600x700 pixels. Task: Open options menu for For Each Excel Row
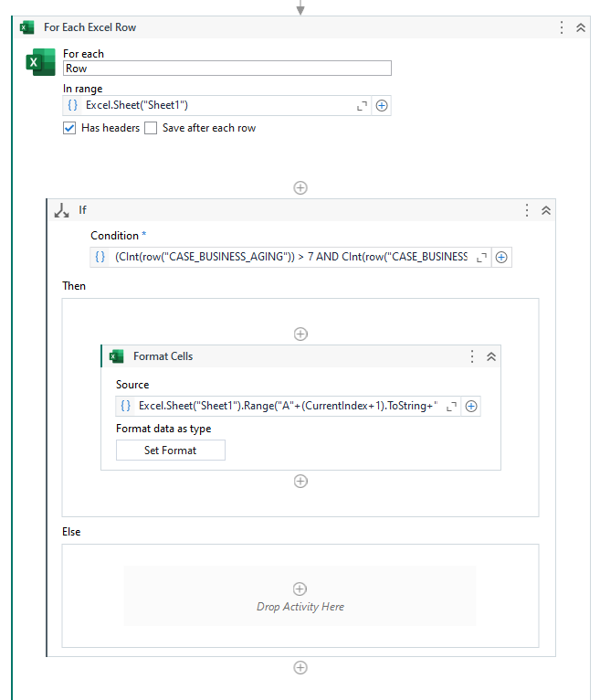pos(562,27)
